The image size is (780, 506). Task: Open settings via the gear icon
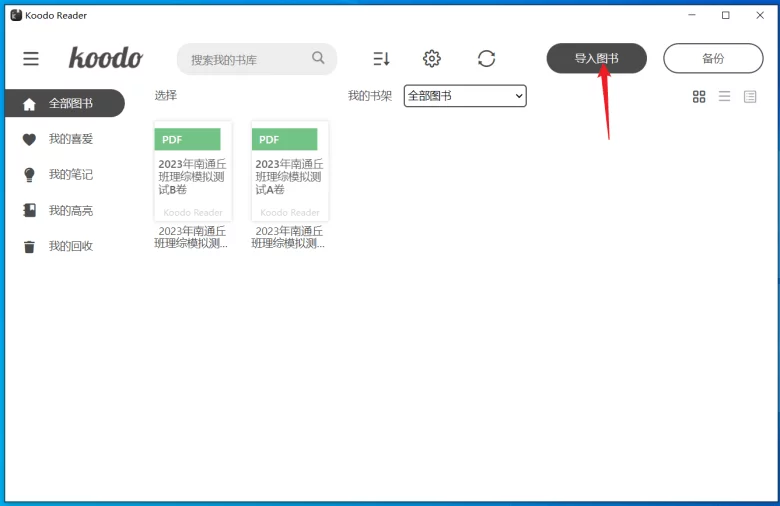coord(432,59)
